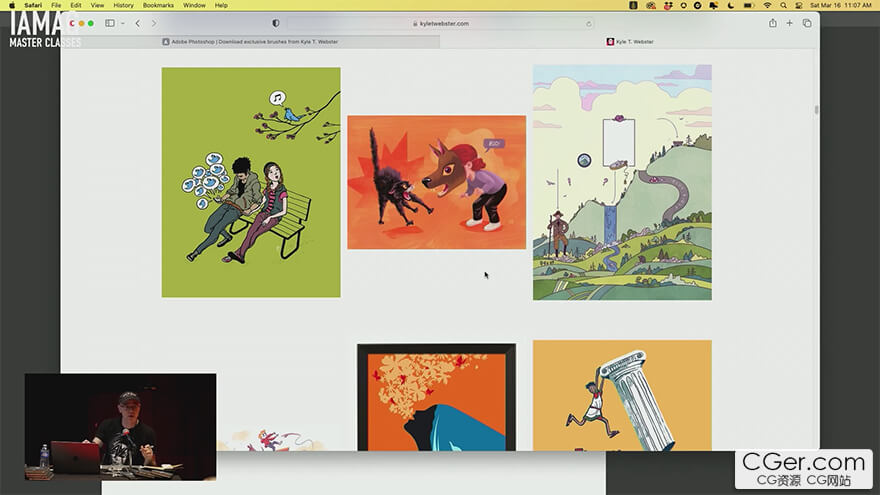Go back to the previous page
This screenshot has width=880, height=495.
pyautogui.click(x=138, y=24)
